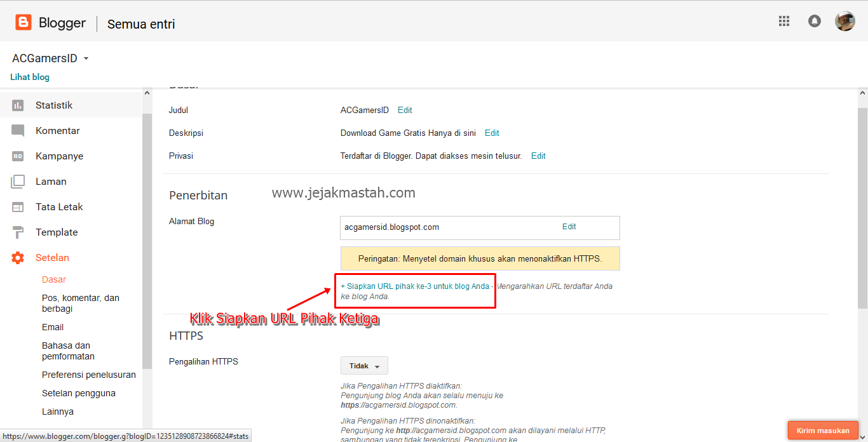Click the Terdaftar di Blogger privacy text

tap(431, 156)
